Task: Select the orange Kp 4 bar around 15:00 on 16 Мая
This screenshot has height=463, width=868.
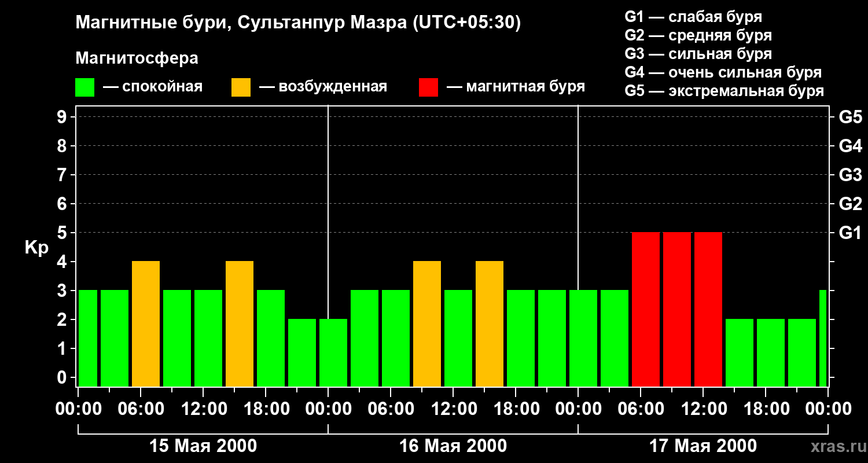Action: click(x=490, y=324)
